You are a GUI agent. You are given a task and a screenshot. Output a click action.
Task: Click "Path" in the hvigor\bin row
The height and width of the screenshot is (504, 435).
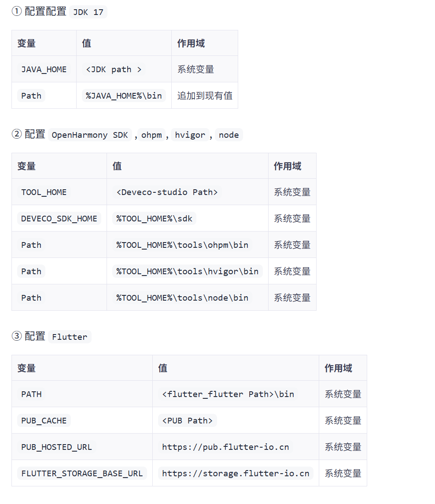(31, 271)
